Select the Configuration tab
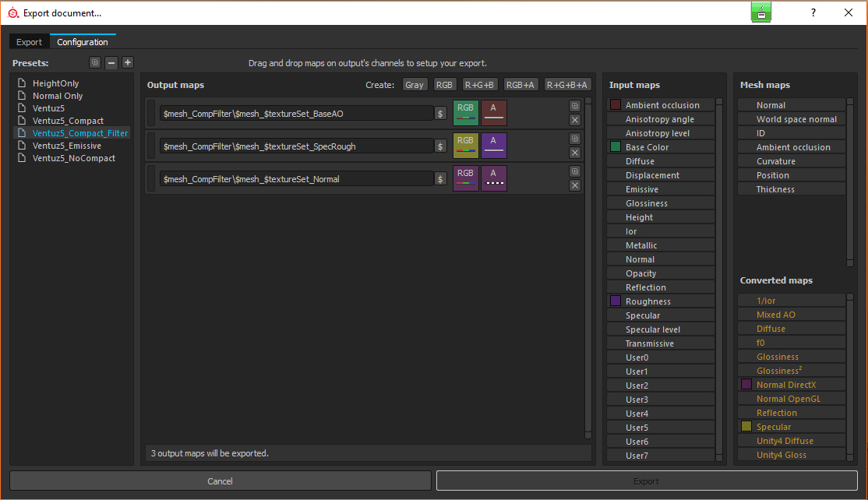 83,42
